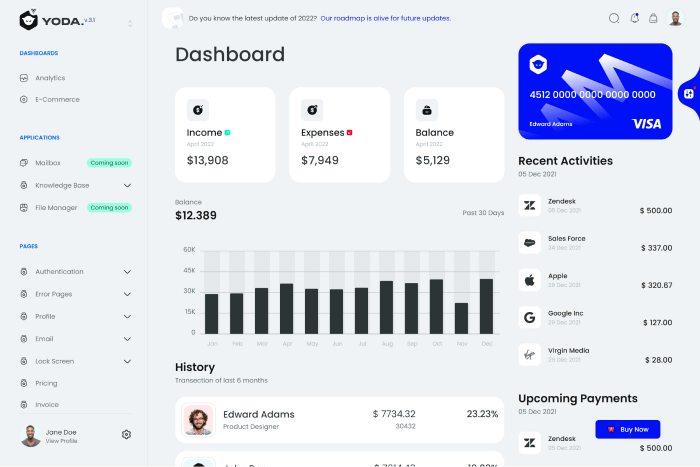Click the Coming soon badge beside File Manager
Viewport: 700px width, 467px height.
[109, 207]
